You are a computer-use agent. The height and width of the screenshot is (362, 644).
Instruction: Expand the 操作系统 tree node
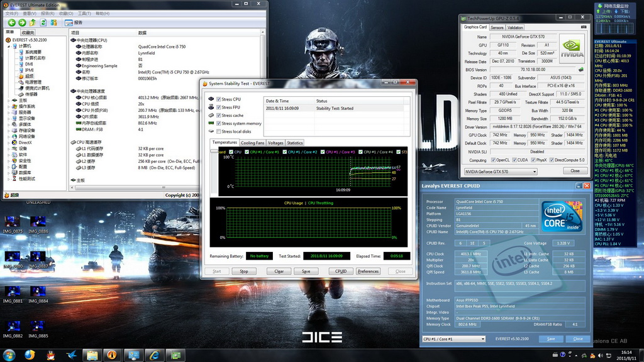tap(9, 106)
